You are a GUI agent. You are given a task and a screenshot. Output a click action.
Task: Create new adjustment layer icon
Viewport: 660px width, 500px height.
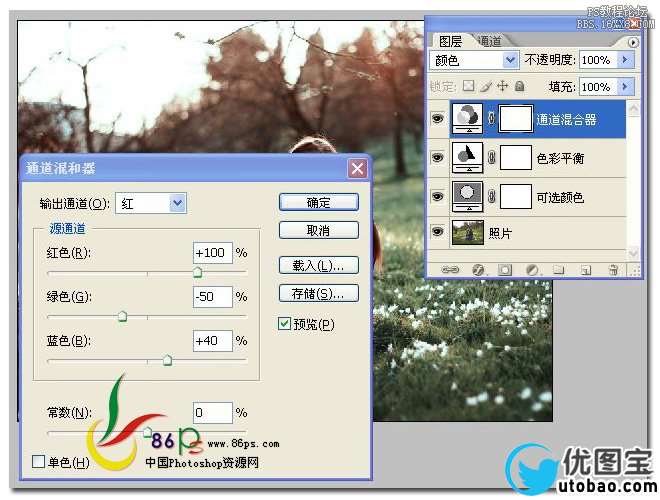(532, 269)
